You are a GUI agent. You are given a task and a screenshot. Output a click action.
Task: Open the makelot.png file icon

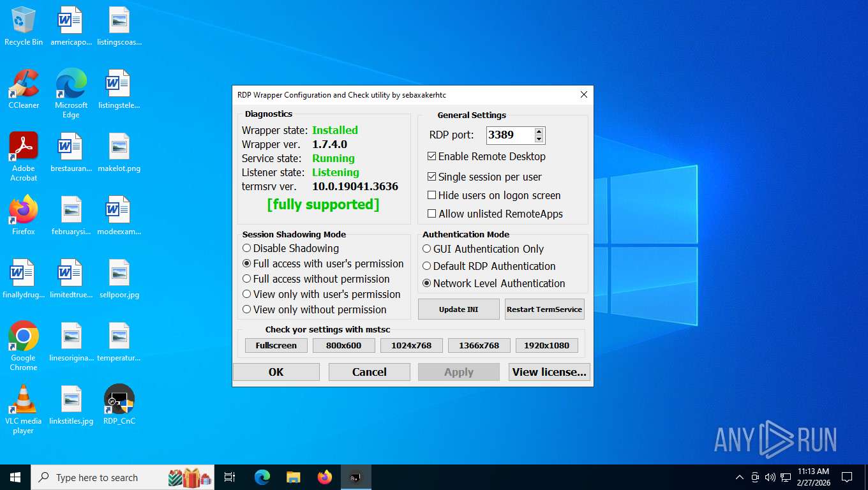tap(119, 152)
